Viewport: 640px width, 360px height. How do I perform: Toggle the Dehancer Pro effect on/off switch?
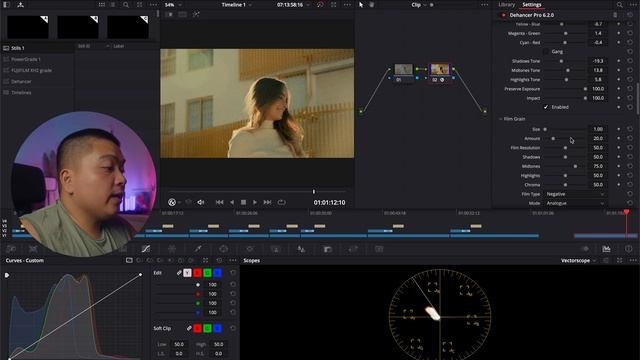503,15
